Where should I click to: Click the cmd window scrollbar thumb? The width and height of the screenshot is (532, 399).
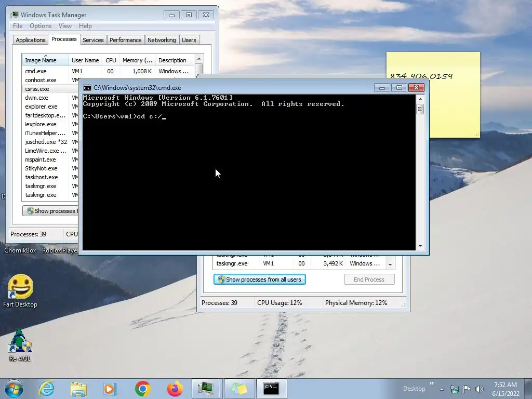420,109
